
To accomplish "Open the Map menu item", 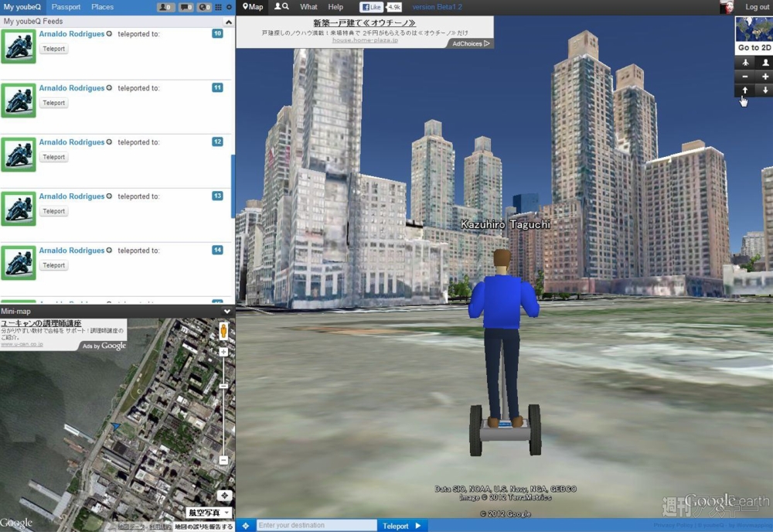I will (x=253, y=7).
